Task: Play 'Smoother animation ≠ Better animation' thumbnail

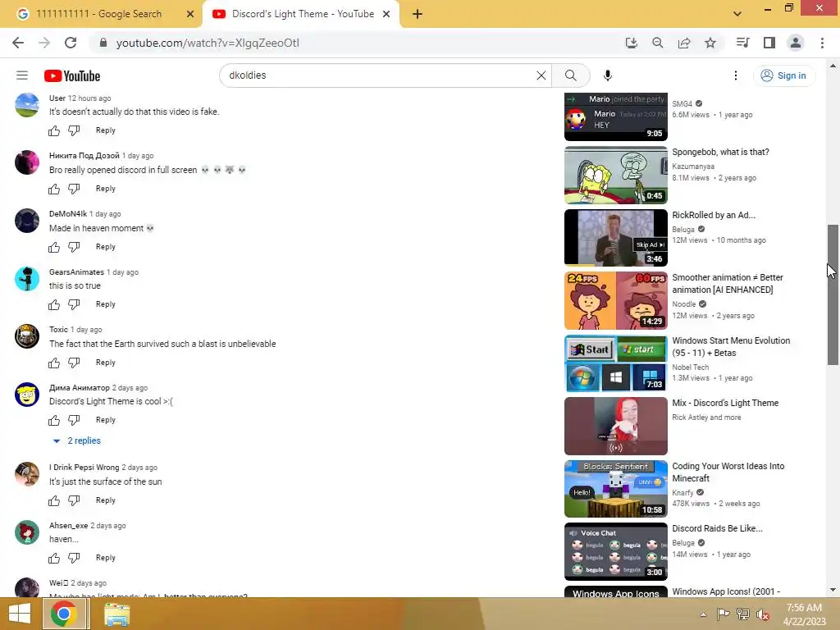Action: [616, 300]
